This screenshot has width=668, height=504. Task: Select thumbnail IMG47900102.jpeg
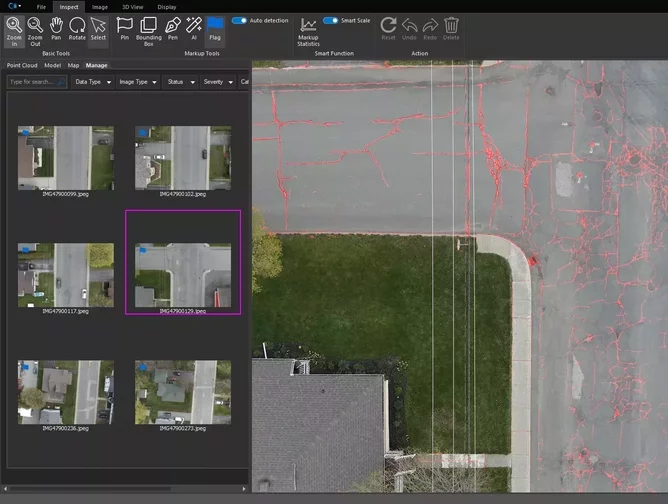coord(183,158)
